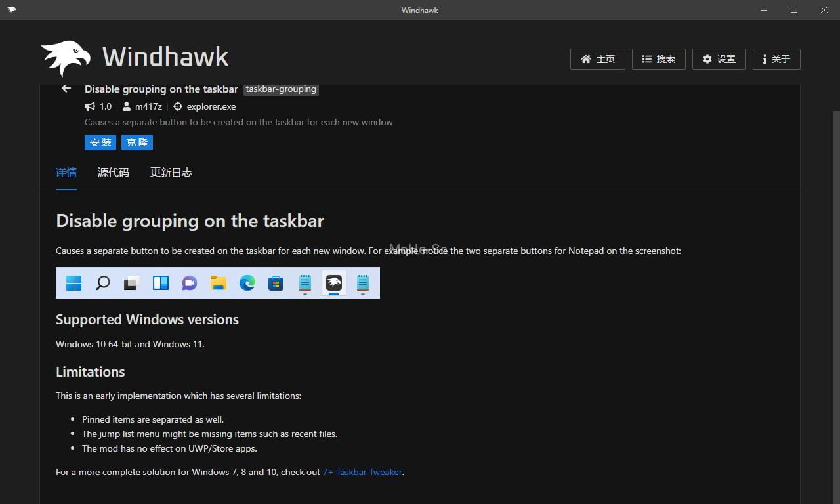Click the author user icon
The width and height of the screenshot is (840, 504).
tap(127, 106)
